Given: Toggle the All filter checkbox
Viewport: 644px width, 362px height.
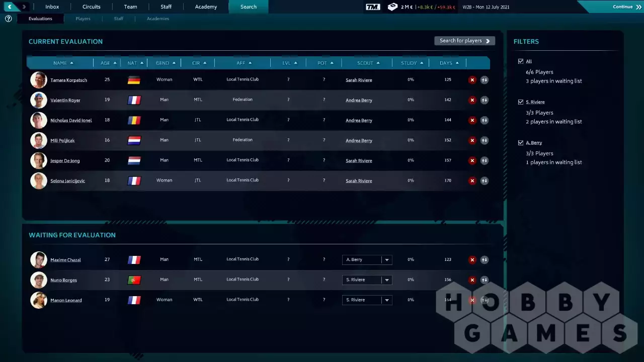Looking at the screenshot, I should (x=521, y=61).
